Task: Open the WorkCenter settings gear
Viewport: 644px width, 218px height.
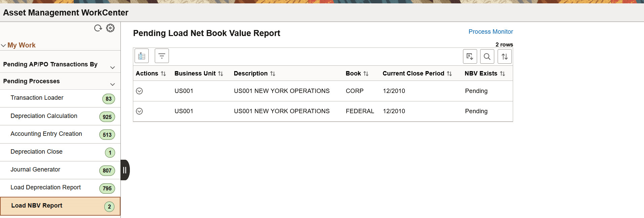Action: (x=110, y=28)
